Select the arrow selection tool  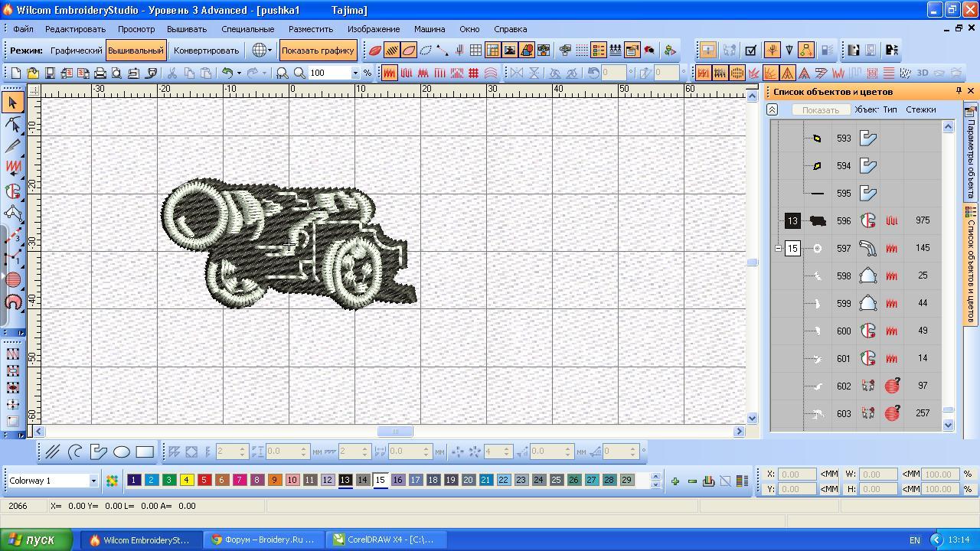pos(13,103)
